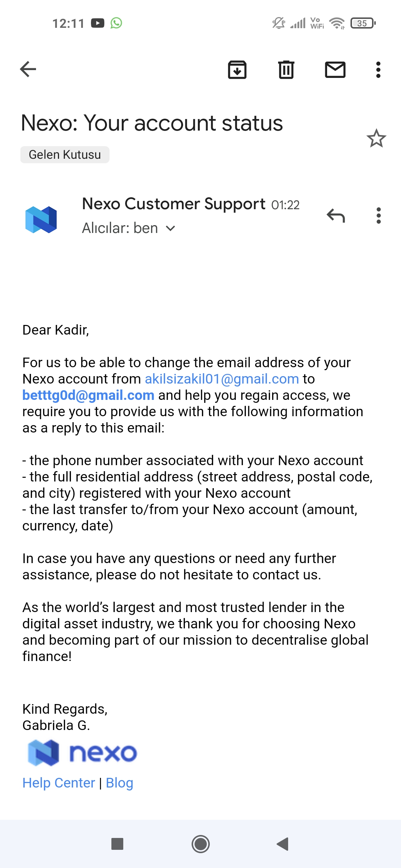Open the akilsizakil01@gmail.com email link

point(222,379)
